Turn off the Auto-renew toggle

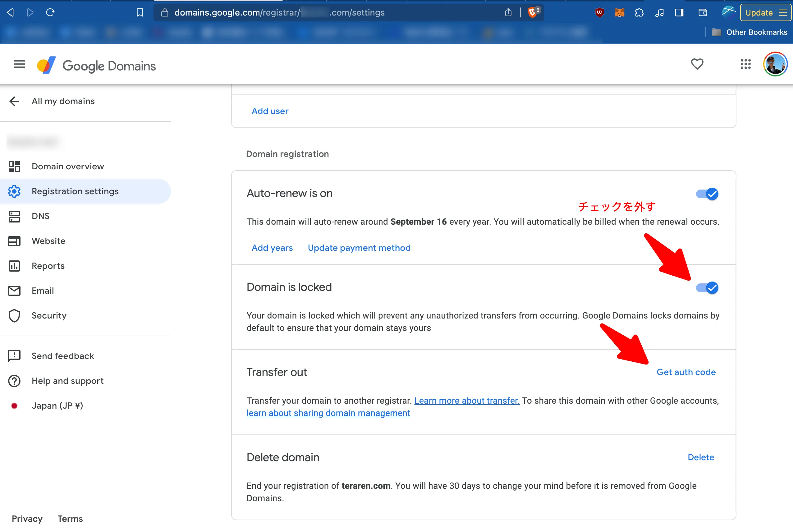(x=707, y=194)
